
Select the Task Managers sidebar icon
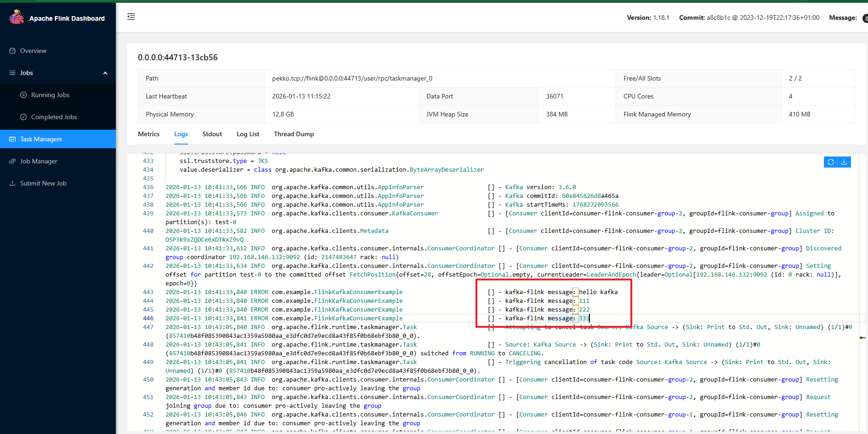tap(12, 139)
